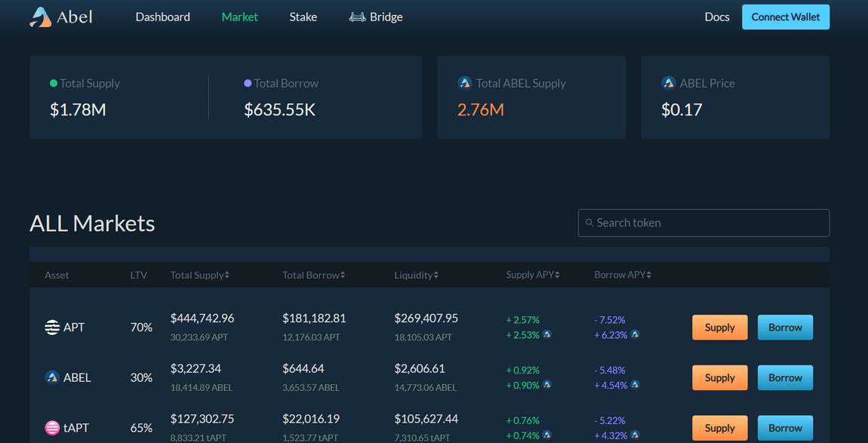Viewport: 868px width, 443px height.
Task: Click the search magnifier icon
Action: coord(589,223)
